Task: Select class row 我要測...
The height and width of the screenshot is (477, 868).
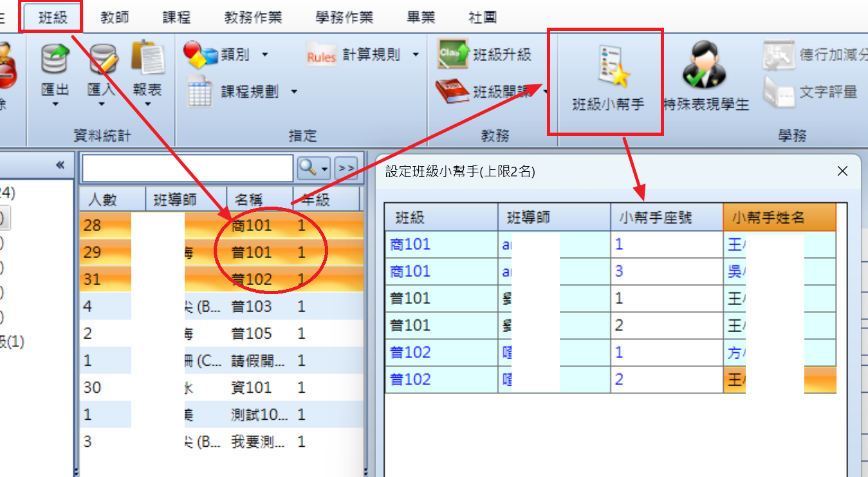Action: pyautogui.click(x=220, y=442)
